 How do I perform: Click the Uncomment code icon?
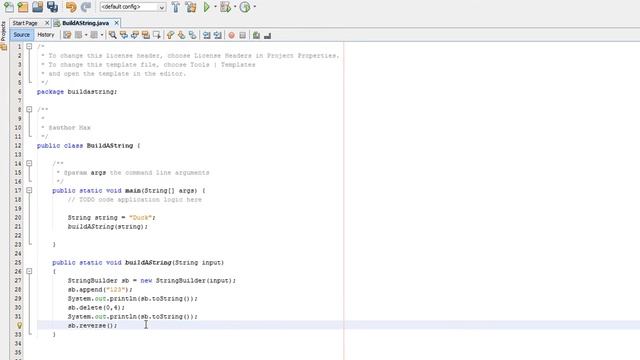[x=267, y=36]
